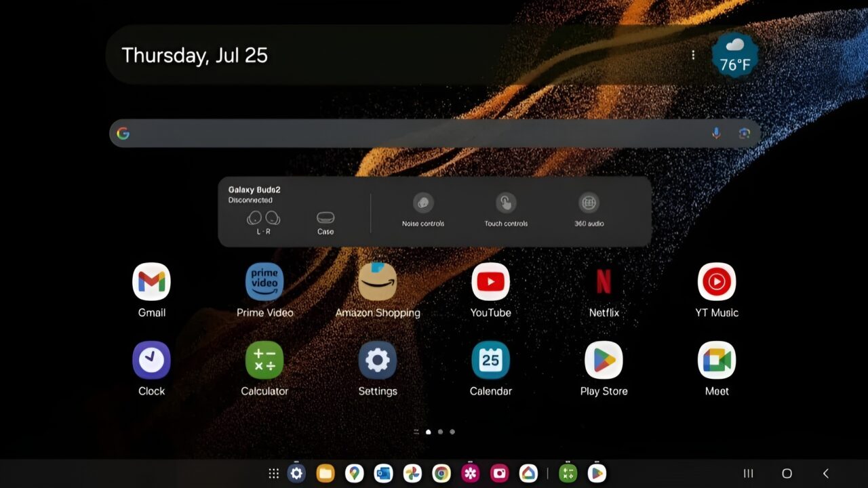This screenshot has height=488, width=868.
Task: Open My Files folder in taskbar
Action: pos(325,473)
